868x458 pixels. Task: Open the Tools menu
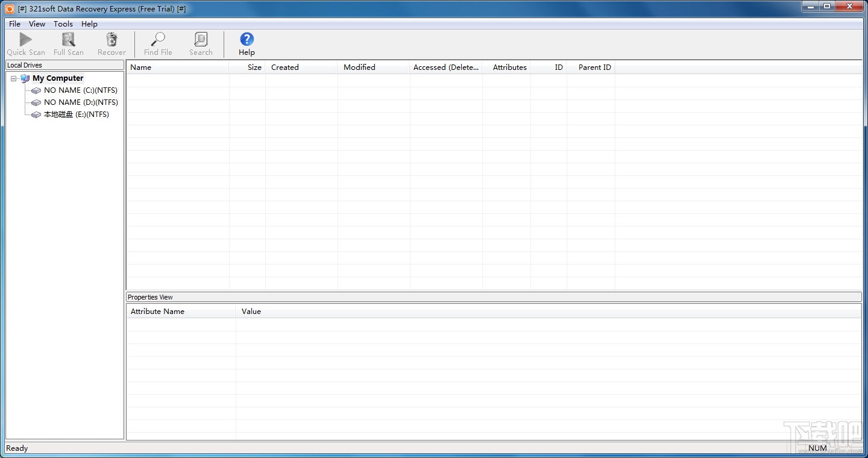(x=63, y=24)
